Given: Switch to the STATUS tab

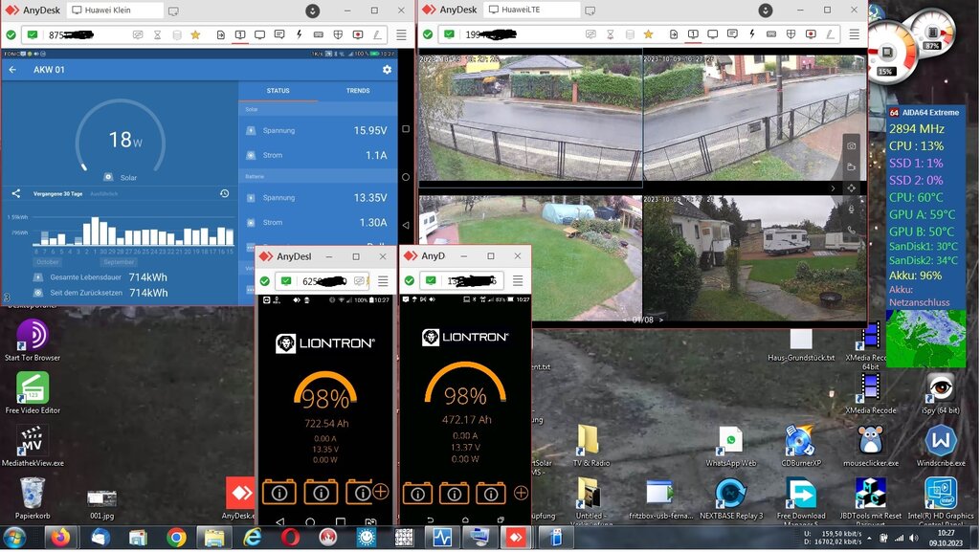Looking at the screenshot, I should click(278, 91).
